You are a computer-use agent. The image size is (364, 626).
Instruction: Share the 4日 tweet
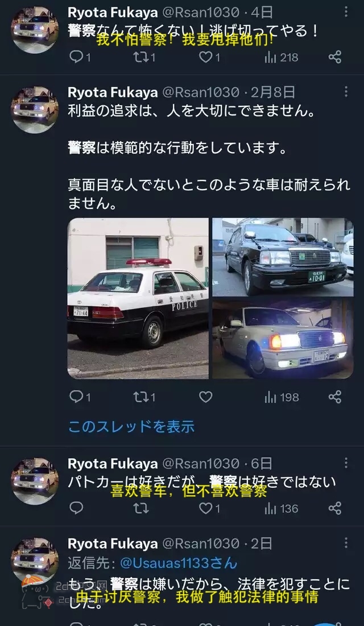pyautogui.click(x=335, y=57)
